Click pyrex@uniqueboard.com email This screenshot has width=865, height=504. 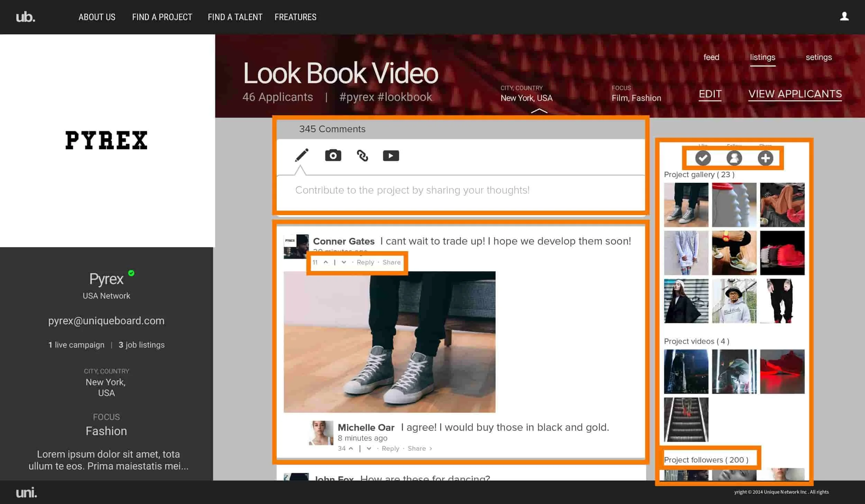click(x=106, y=320)
